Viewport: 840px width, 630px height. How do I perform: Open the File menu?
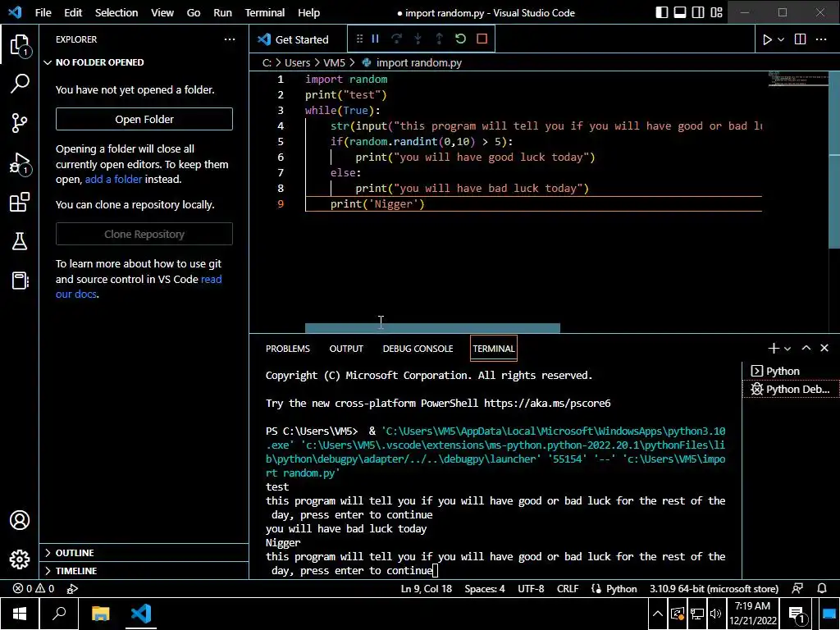[43, 12]
